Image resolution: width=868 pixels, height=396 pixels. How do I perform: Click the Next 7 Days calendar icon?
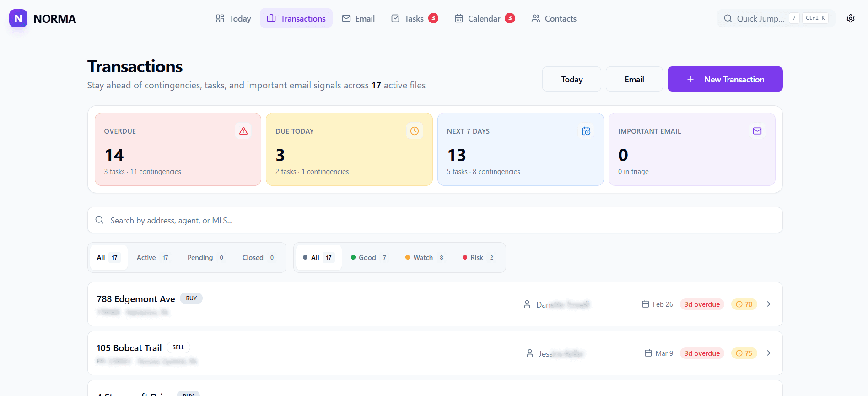tap(586, 131)
